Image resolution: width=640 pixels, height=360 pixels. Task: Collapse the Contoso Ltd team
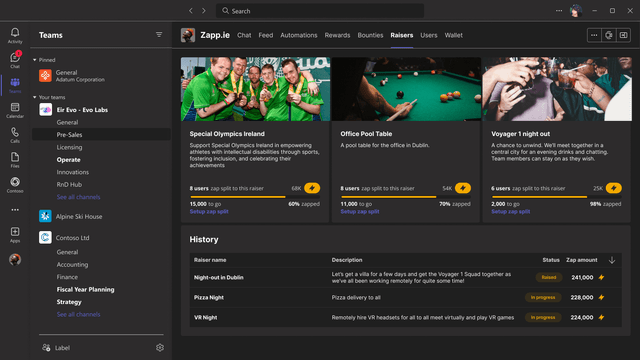[x=72, y=238]
